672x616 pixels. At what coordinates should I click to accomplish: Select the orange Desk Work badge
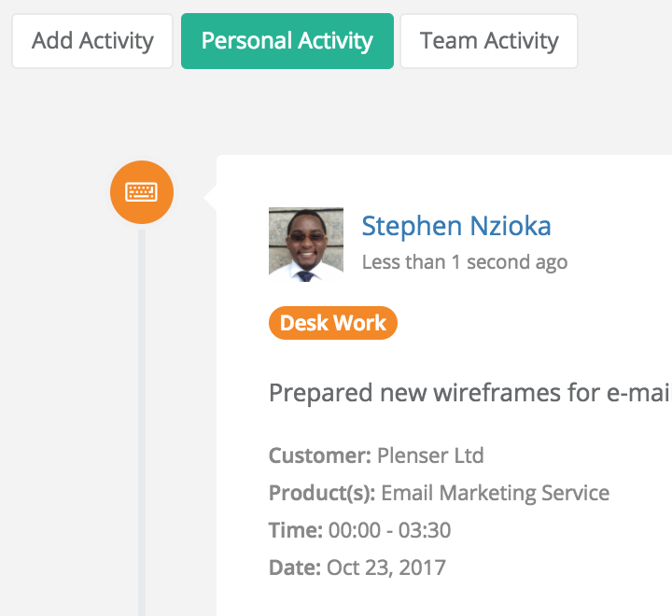click(333, 323)
